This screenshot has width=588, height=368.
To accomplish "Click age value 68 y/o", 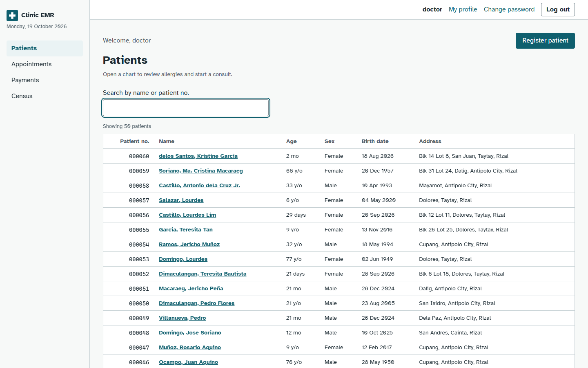I will tap(294, 171).
